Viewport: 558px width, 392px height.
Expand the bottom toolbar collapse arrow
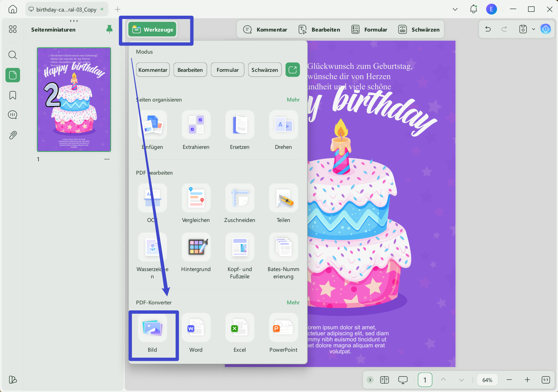tap(370, 380)
